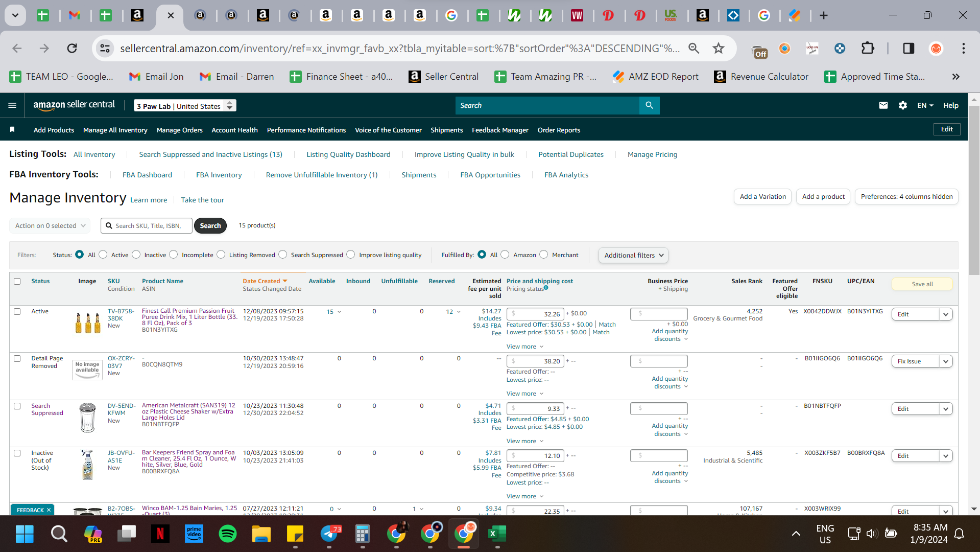Edit price field showing 32.26
The height and width of the screenshot is (552, 980).
tap(536, 314)
